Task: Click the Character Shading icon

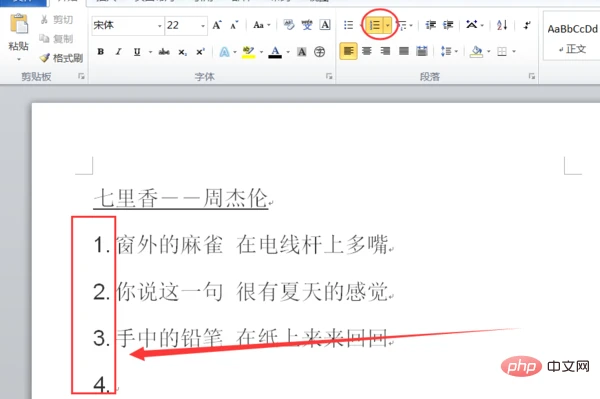Action: tap(302, 52)
